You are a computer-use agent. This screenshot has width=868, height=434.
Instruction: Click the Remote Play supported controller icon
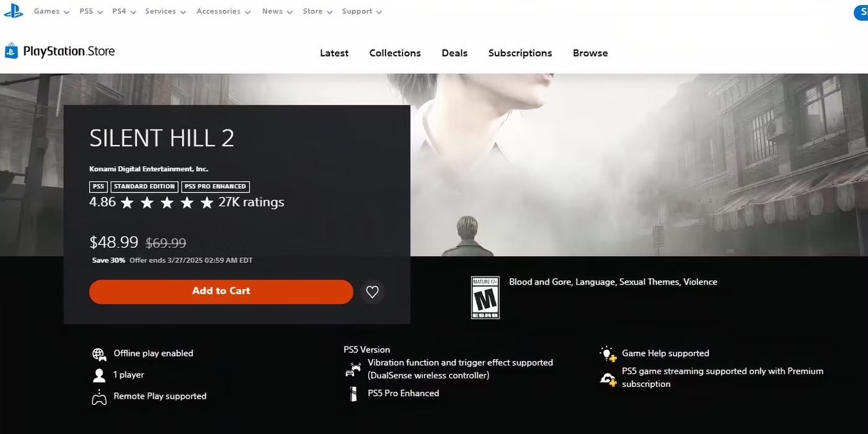(99, 397)
